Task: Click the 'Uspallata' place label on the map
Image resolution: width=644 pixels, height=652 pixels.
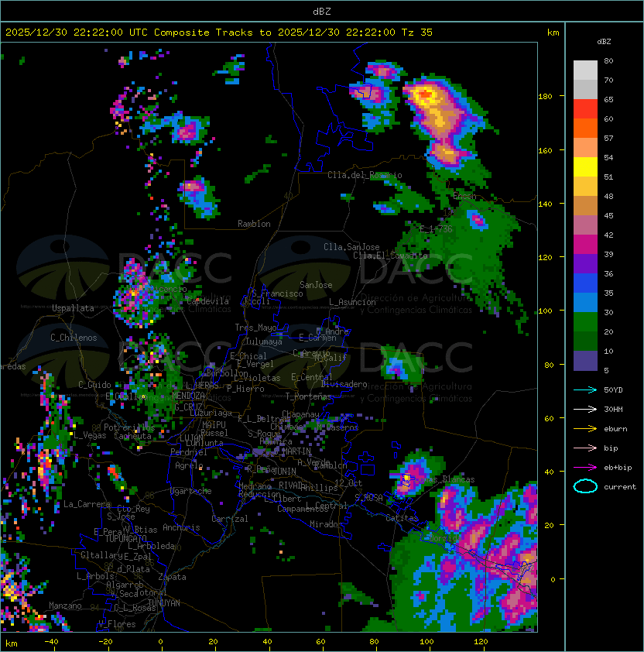Action: [x=73, y=308]
